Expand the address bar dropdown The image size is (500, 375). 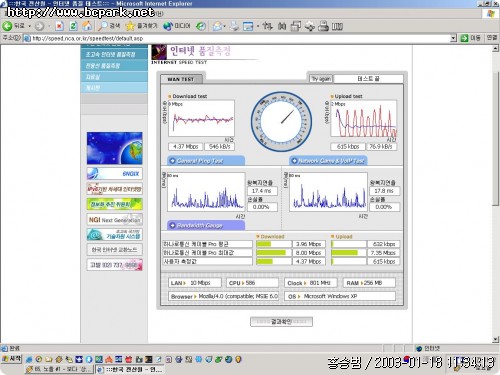(x=453, y=38)
